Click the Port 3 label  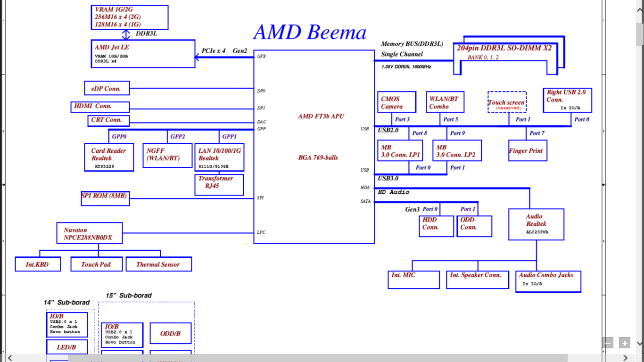pos(402,119)
